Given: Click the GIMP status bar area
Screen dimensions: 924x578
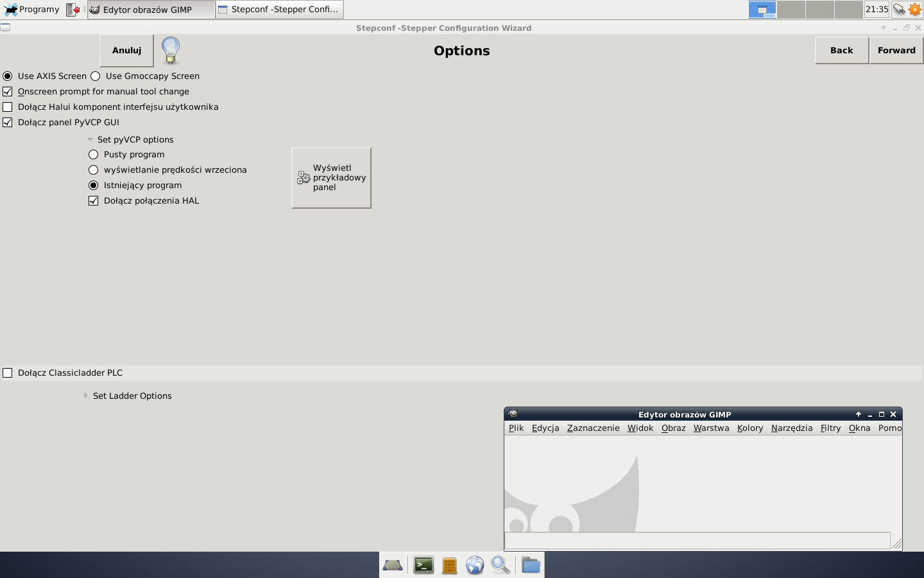Looking at the screenshot, I should (697, 541).
